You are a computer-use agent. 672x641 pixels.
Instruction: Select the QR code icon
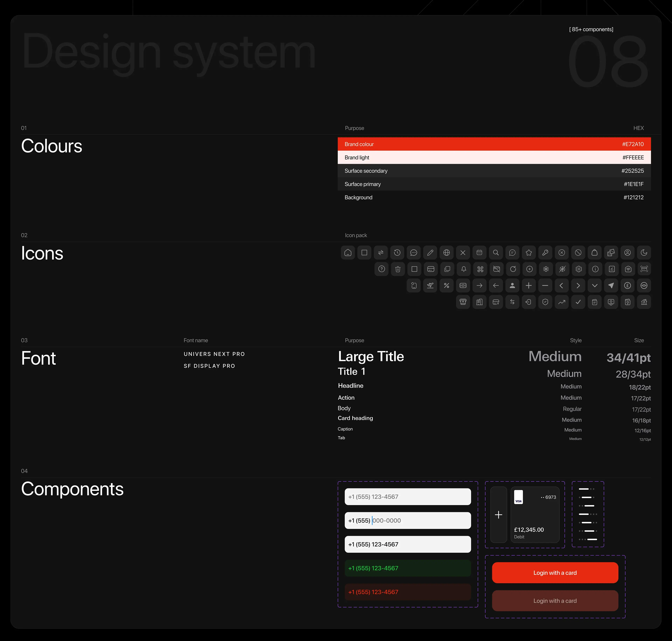pos(480,269)
